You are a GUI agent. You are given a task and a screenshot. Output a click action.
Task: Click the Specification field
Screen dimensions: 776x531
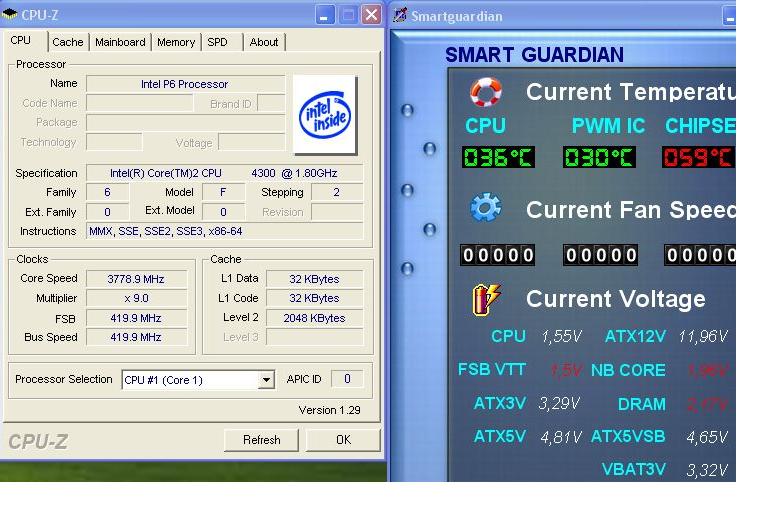tap(225, 173)
